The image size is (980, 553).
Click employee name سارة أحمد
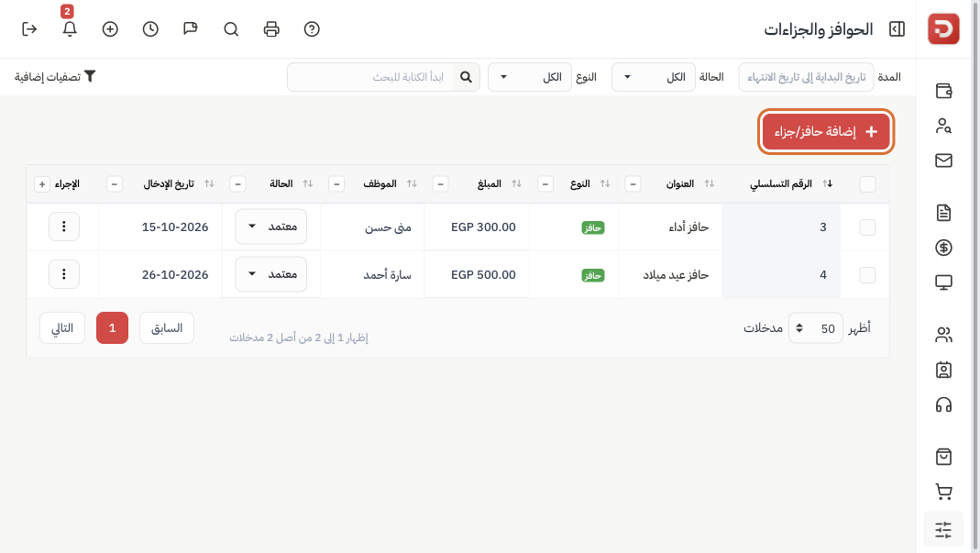coord(387,274)
